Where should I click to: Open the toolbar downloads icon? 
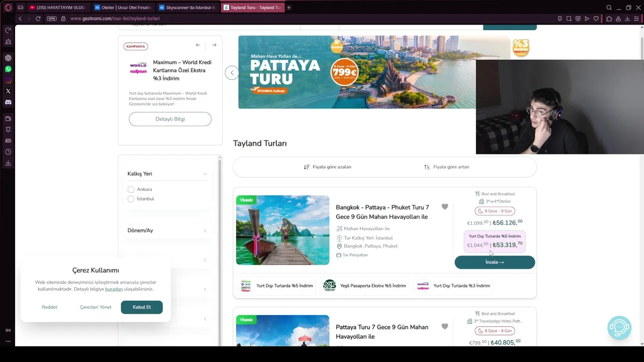(x=627, y=19)
